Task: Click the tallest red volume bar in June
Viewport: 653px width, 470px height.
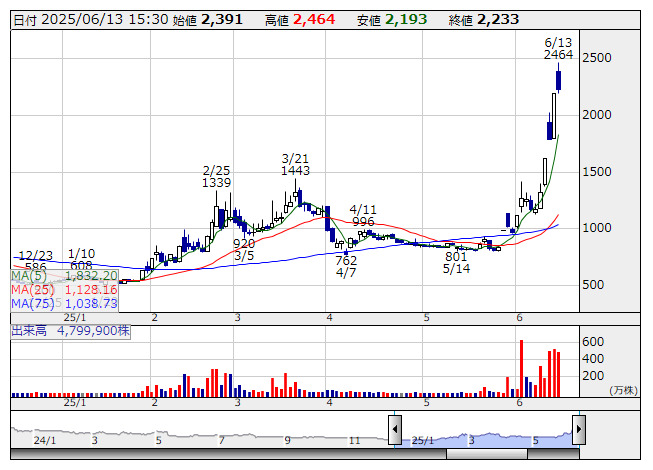Action: pos(521,368)
